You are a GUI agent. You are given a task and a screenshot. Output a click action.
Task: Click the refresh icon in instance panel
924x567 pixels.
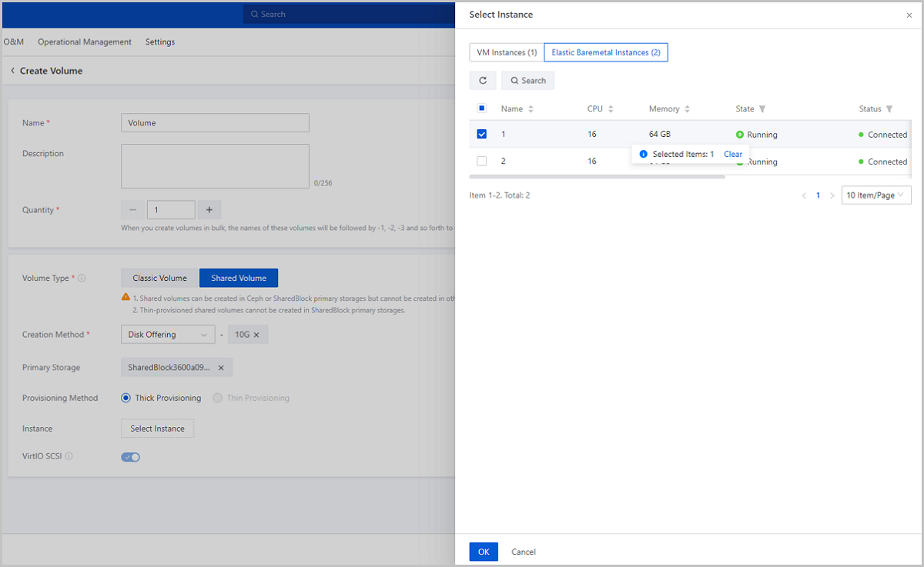[483, 81]
